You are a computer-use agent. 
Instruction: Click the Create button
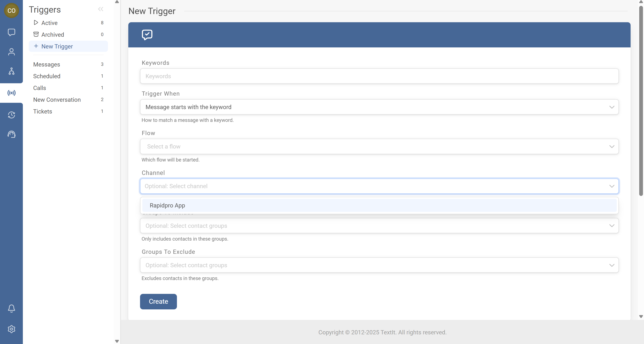(x=158, y=301)
